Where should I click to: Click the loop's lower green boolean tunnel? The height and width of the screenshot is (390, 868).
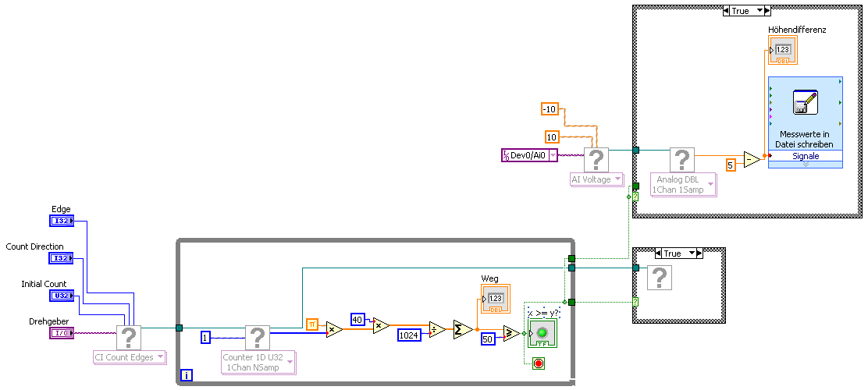click(572, 302)
